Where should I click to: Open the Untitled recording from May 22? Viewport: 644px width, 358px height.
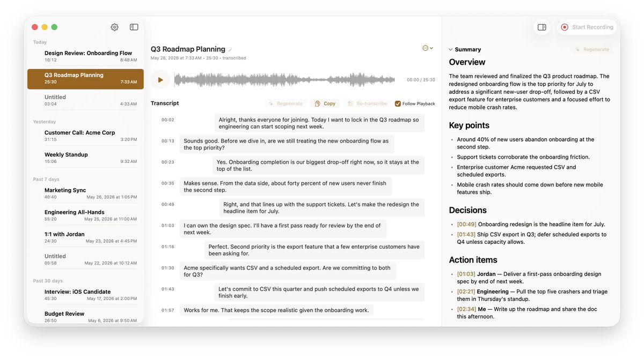(x=86, y=259)
